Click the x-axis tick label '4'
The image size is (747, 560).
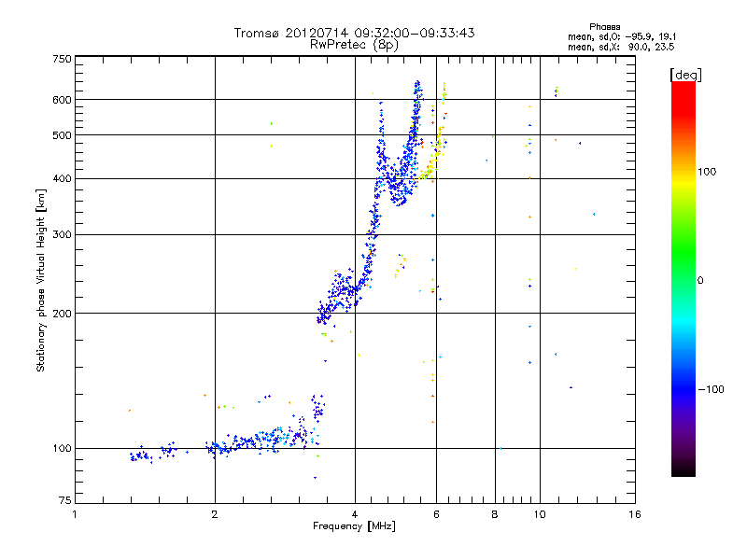355,514
